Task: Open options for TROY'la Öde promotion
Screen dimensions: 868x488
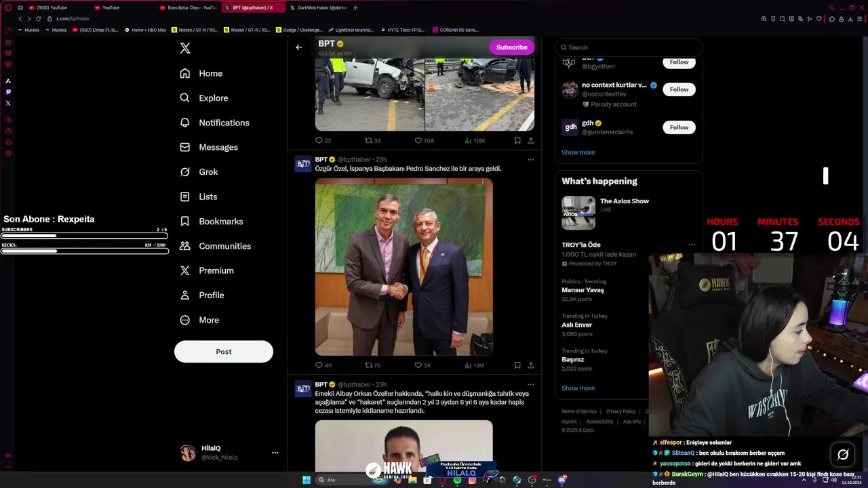Action: pyautogui.click(x=692, y=245)
